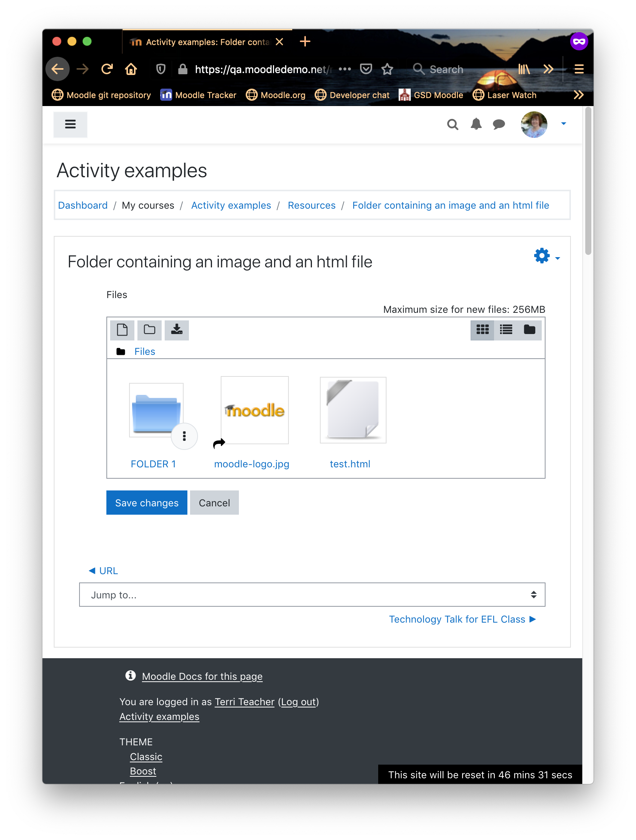Open the tracking protection shield icon
The image size is (636, 840).
(161, 69)
